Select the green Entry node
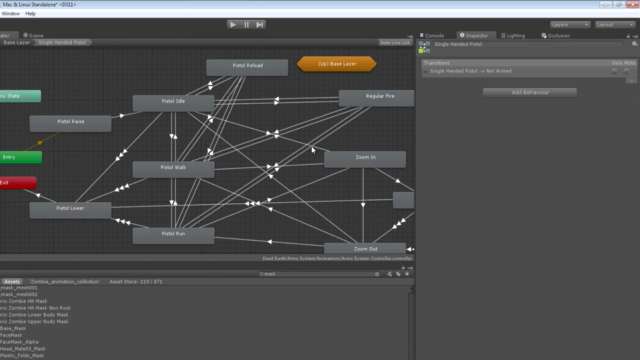Image resolution: width=640 pixels, height=360 pixels. click(x=20, y=157)
